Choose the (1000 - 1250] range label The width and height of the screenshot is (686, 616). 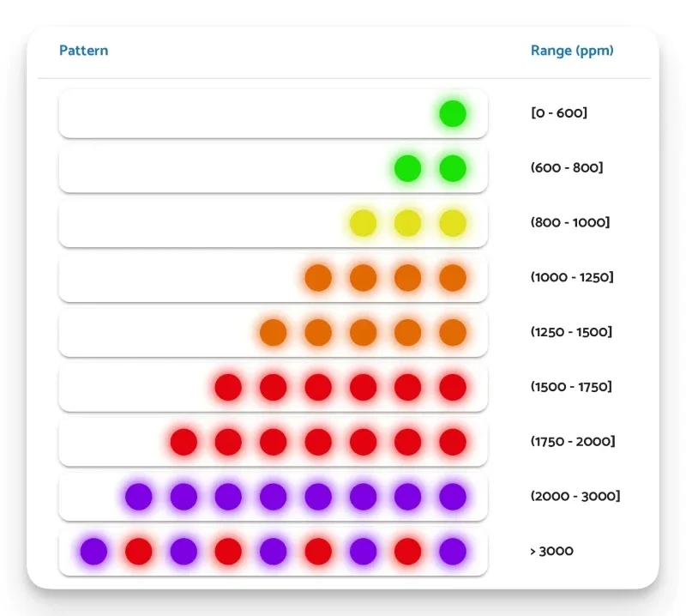tap(572, 278)
